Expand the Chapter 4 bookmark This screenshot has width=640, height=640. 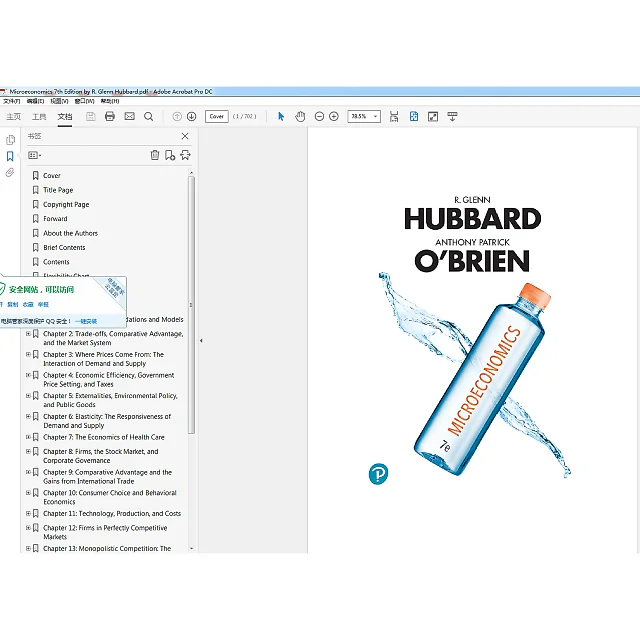point(28,375)
